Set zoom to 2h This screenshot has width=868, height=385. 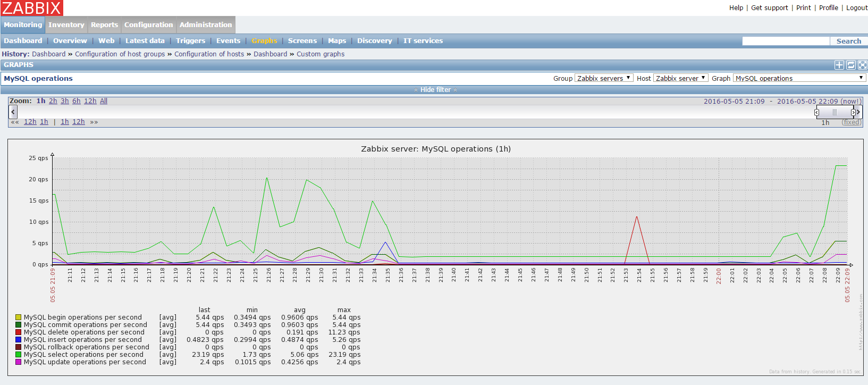click(53, 101)
